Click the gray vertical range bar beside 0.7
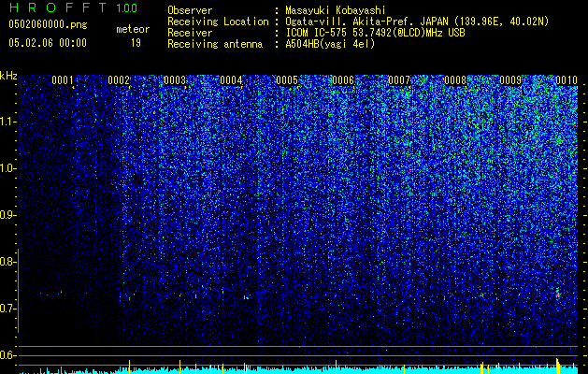 (19, 291)
